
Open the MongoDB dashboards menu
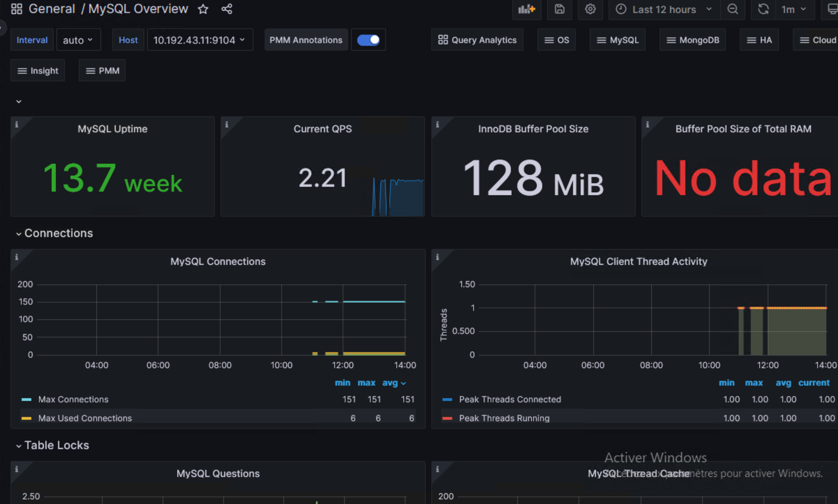(692, 40)
